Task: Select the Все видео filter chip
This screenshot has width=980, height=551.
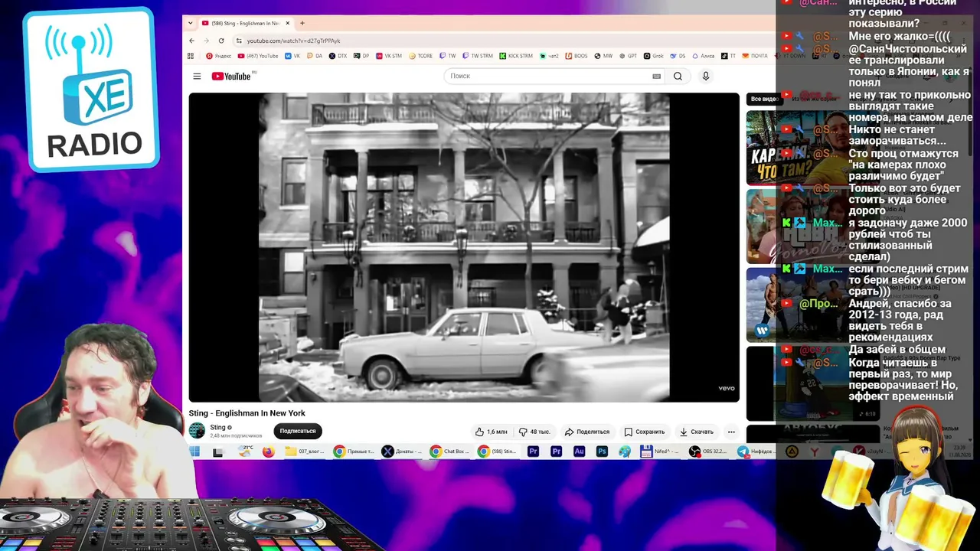Action: (x=763, y=99)
